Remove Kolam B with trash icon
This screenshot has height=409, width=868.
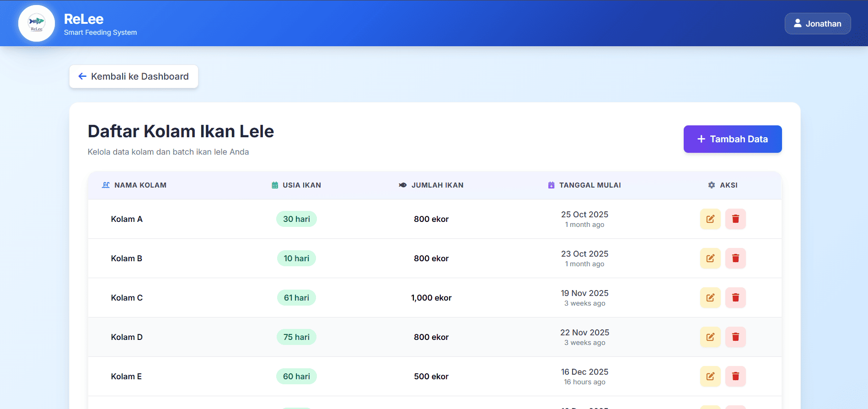click(735, 258)
